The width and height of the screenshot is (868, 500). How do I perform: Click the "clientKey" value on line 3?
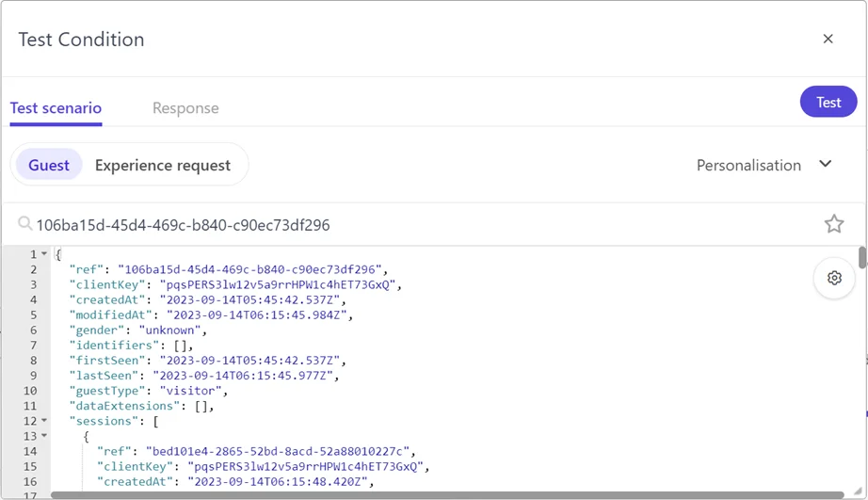click(x=278, y=284)
